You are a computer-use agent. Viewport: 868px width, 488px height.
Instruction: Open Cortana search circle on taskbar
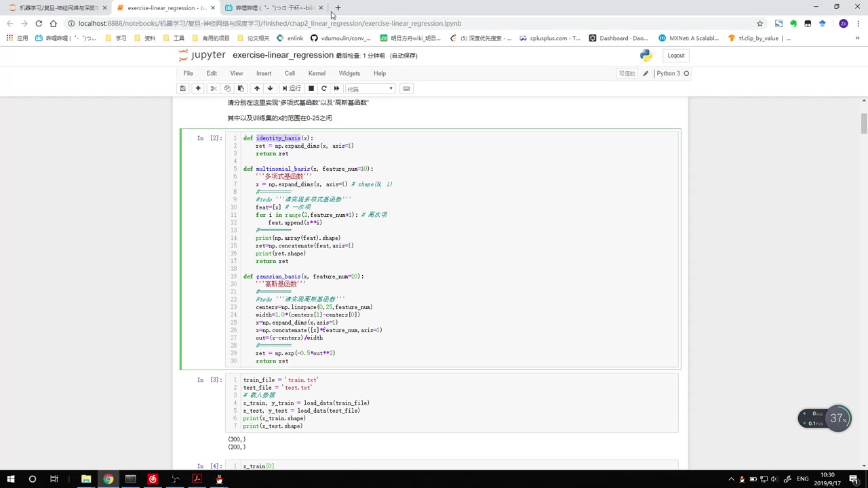click(32, 479)
